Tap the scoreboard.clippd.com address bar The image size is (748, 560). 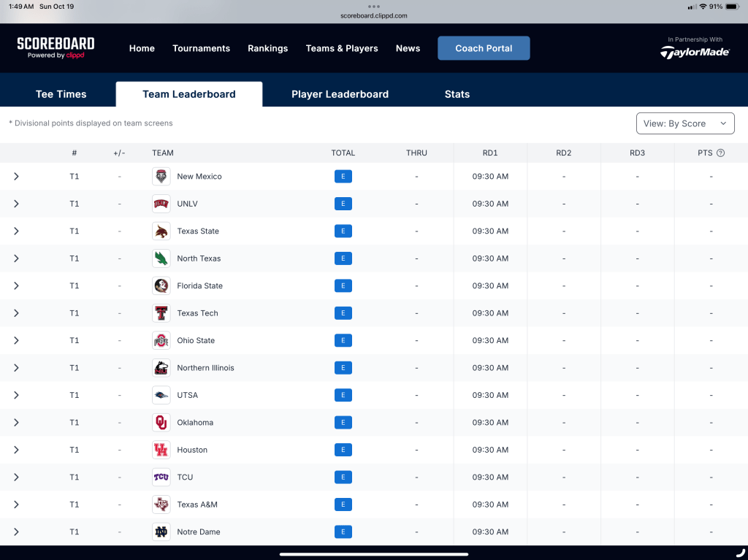tap(373, 15)
